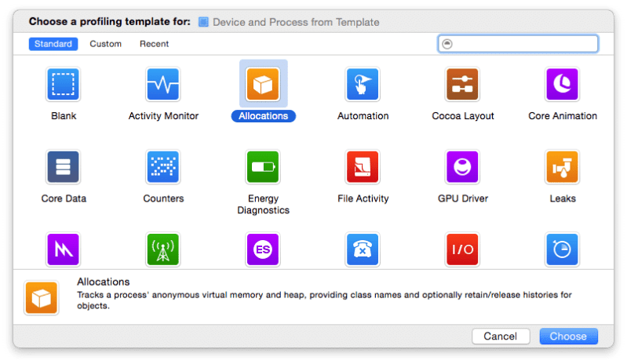Select the Activity Monitor template icon
627x364 pixels.
162,84
